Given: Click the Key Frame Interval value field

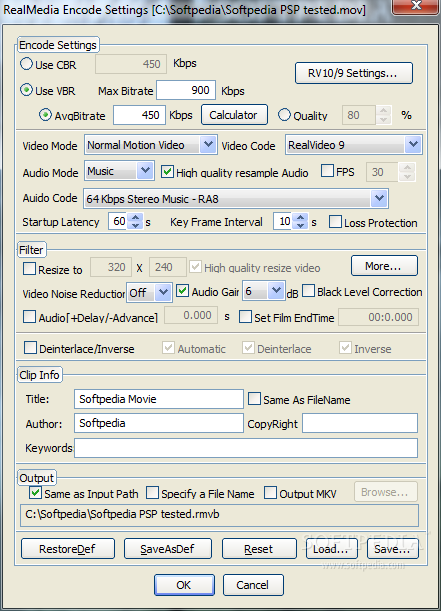Looking at the screenshot, I should [284, 221].
